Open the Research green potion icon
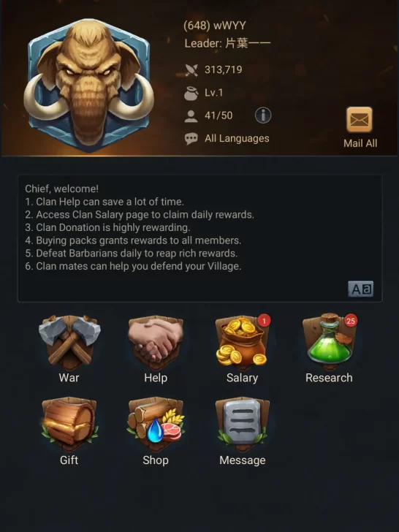 pyautogui.click(x=329, y=342)
